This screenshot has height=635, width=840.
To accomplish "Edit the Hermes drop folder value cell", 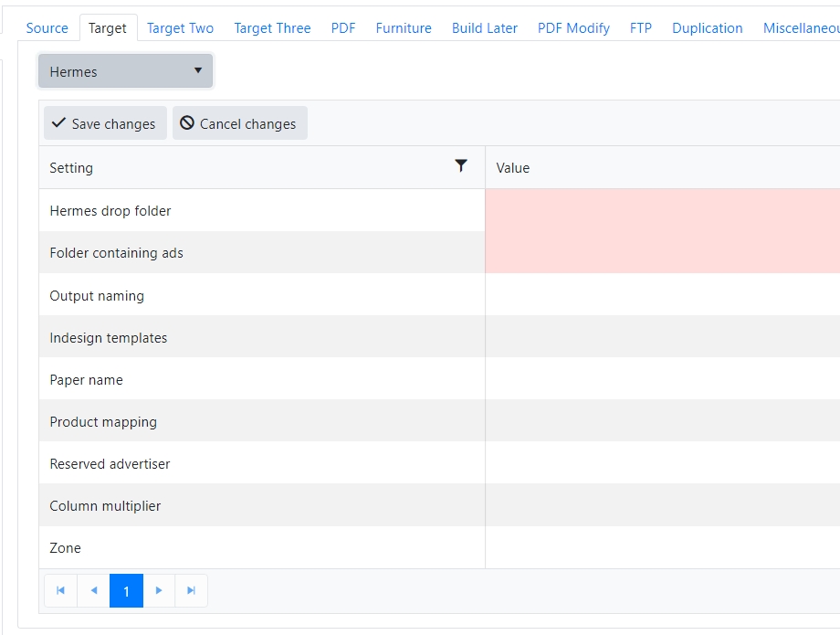I will [x=662, y=210].
